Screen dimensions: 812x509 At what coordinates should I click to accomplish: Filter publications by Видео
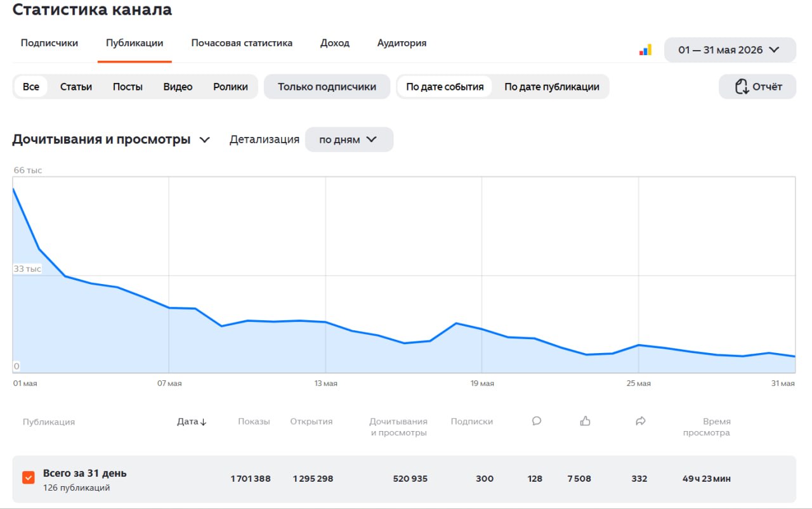[x=178, y=87]
